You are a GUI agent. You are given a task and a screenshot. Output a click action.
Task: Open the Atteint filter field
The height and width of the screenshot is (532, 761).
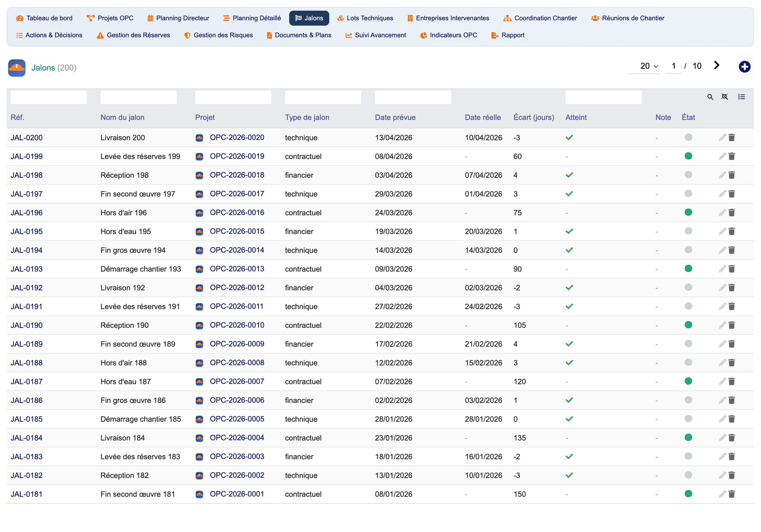click(x=603, y=97)
